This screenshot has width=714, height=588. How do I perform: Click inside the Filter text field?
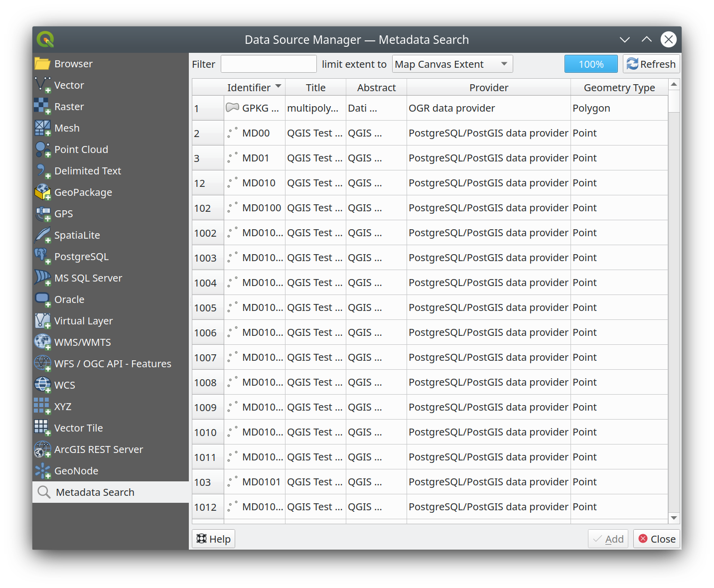(x=269, y=64)
